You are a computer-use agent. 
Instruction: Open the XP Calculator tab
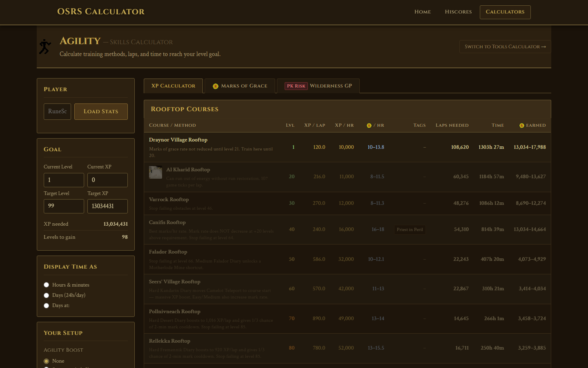point(174,86)
